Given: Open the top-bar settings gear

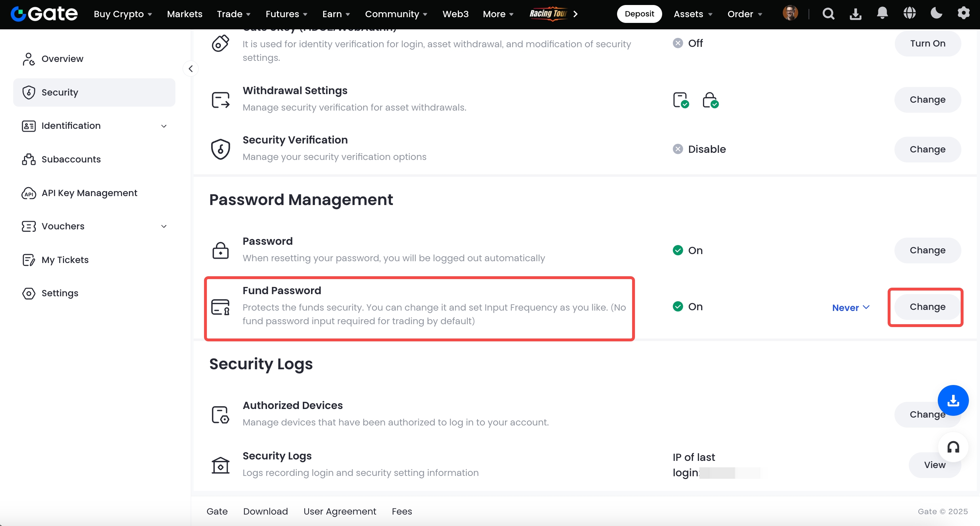Looking at the screenshot, I should point(963,14).
